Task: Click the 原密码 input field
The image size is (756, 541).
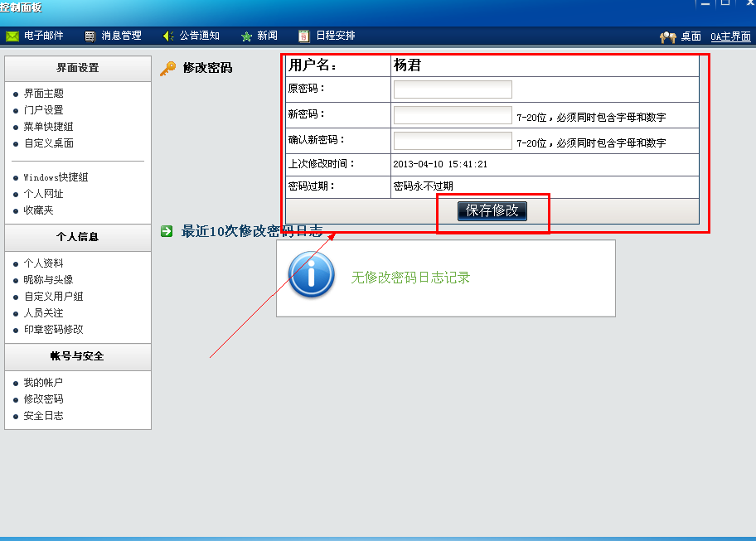Action: point(453,89)
